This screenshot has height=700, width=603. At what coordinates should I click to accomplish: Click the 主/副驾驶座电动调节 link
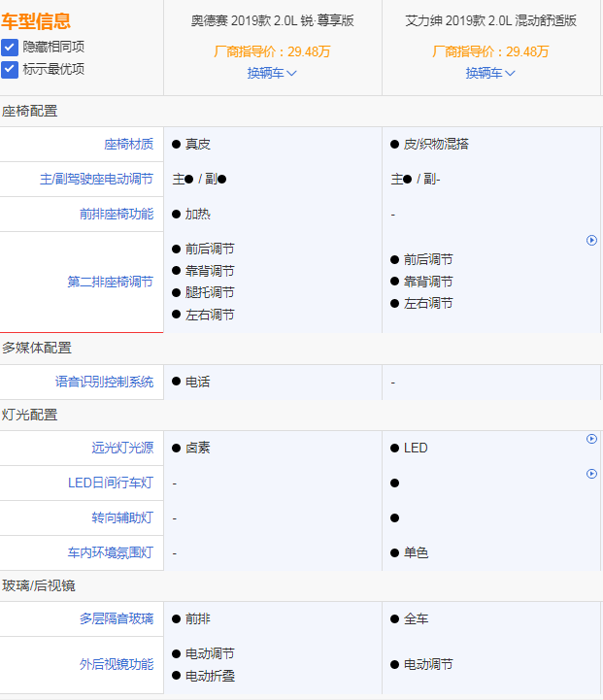[x=96, y=179]
